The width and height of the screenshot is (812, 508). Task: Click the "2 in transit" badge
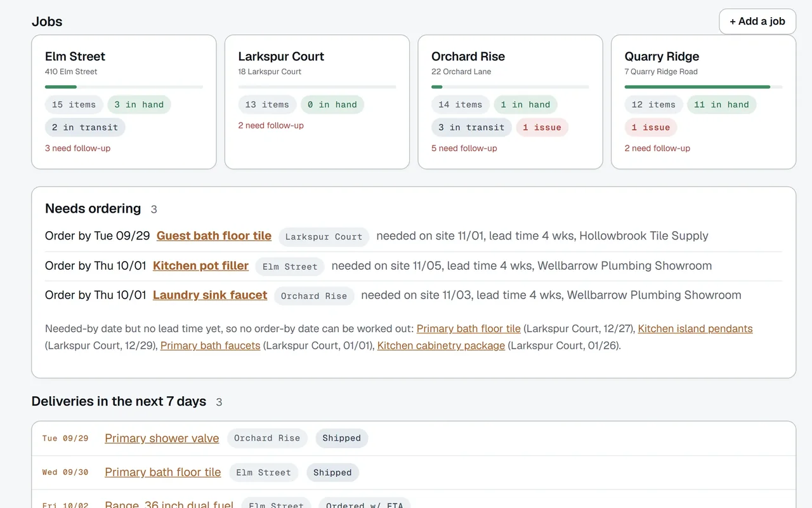pyautogui.click(x=85, y=128)
